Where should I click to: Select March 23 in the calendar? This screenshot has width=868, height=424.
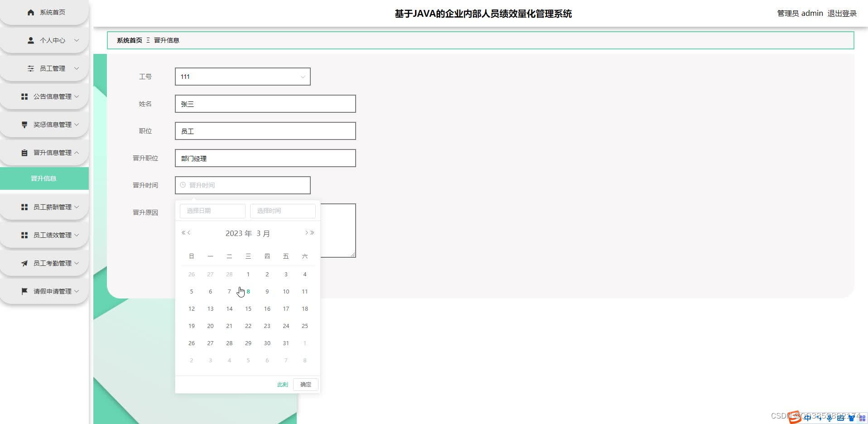(267, 326)
